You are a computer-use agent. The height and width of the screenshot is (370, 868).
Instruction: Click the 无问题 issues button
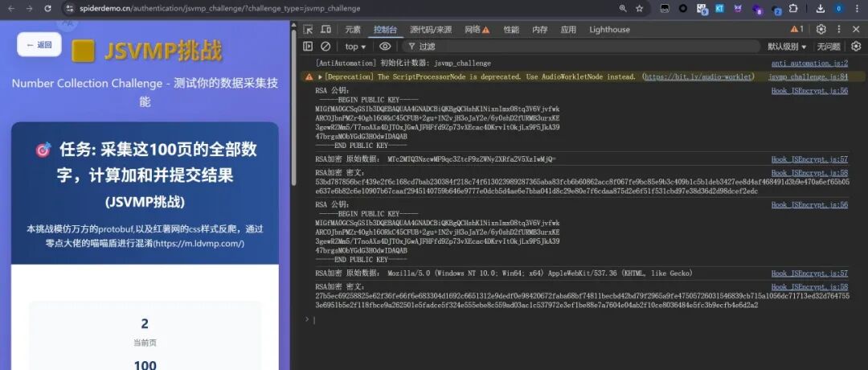(x=829, y=47)
